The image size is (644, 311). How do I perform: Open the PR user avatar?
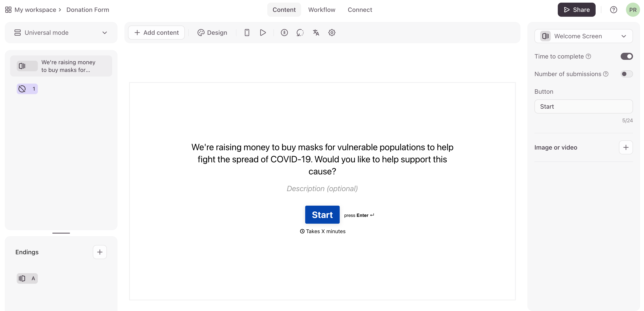coord(633,10)
